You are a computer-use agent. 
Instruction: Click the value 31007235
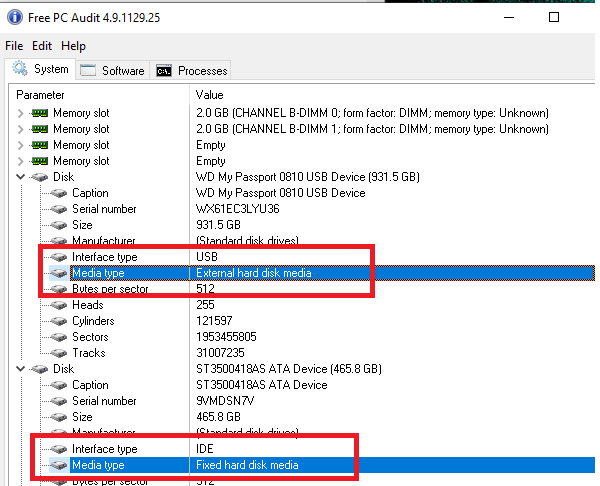pyautogui.click(x=220, y=353)
